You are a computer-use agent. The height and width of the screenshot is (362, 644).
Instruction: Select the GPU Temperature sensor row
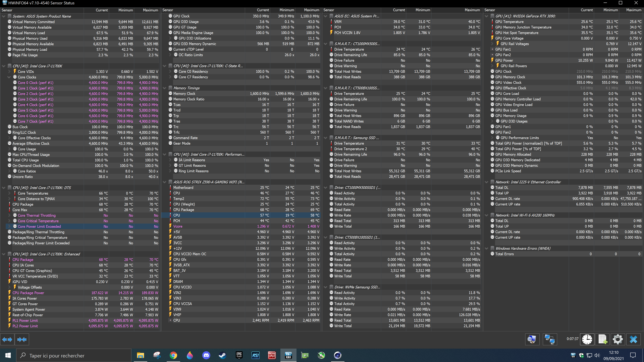tap(509, 22)
